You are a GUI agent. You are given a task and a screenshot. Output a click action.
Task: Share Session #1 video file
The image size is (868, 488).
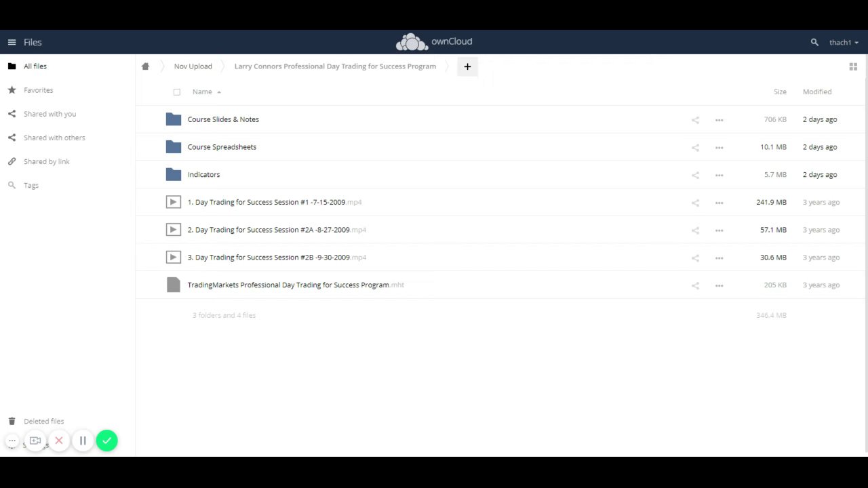coord(695,203)
